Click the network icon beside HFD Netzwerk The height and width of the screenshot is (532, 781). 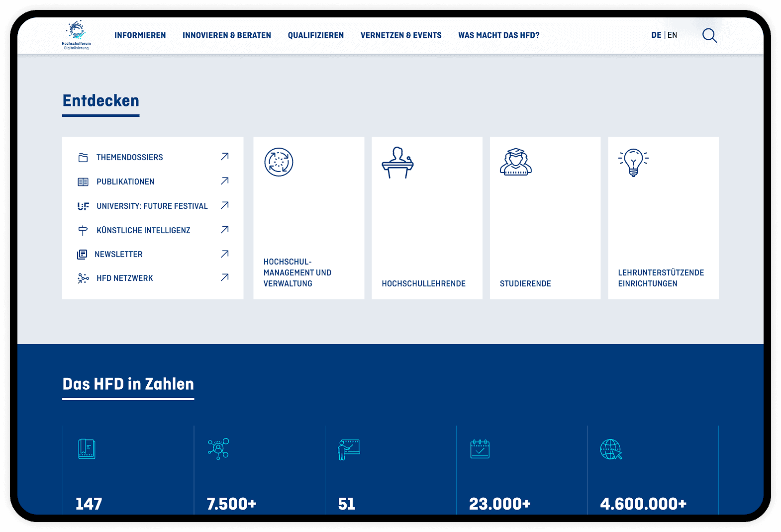tap(83, 278)
